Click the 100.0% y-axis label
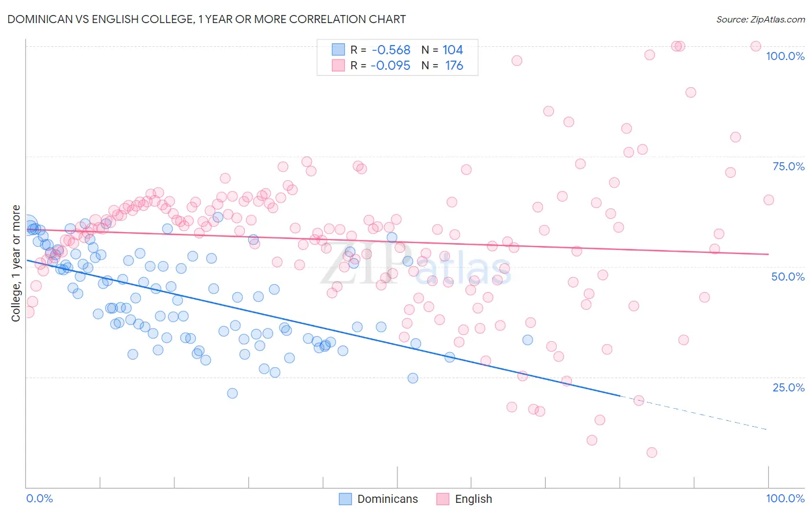This screenshot has width=812, height=515. tap(785, 56)
